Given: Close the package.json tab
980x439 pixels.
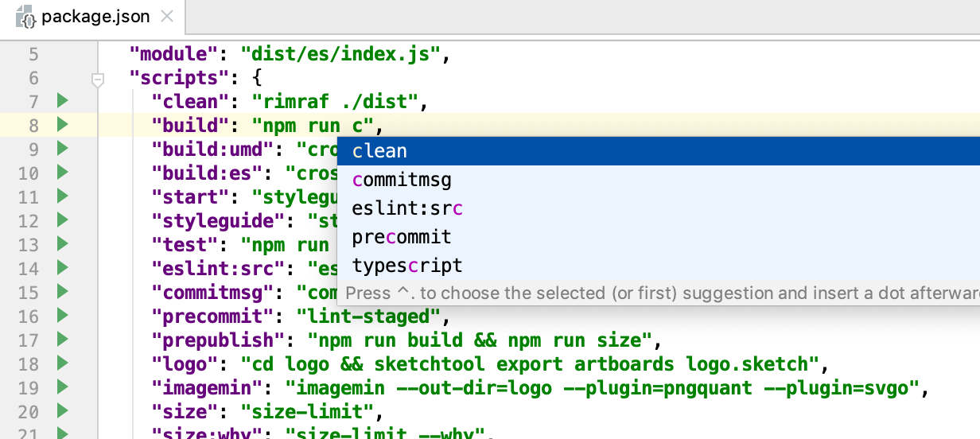Looking at the screenshot, I should click(x=166, y=16).
